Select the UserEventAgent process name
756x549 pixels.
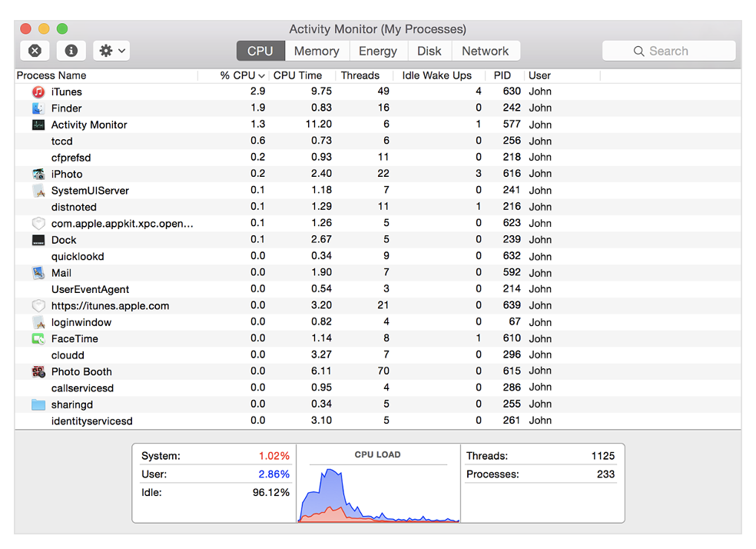[90, 289]
